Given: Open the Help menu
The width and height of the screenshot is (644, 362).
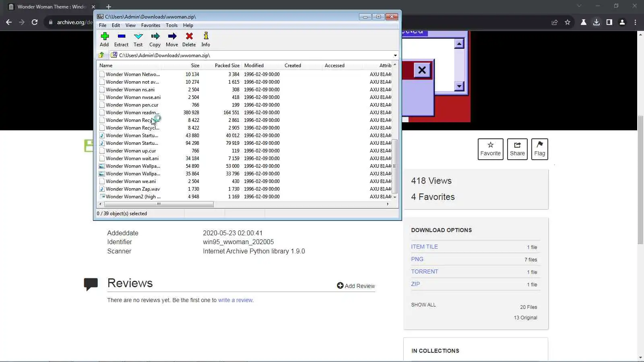Looking at the screenshot, I should [x=188, y=25].
